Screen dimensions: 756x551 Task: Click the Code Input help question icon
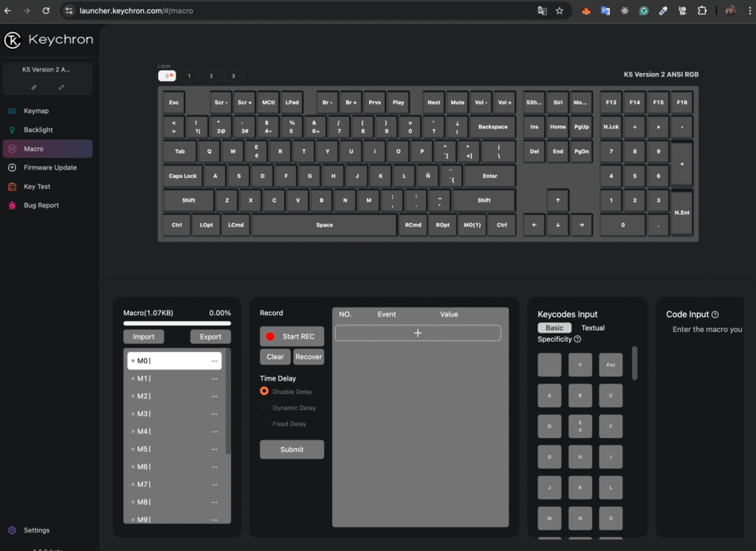click(x=715, y=314)
